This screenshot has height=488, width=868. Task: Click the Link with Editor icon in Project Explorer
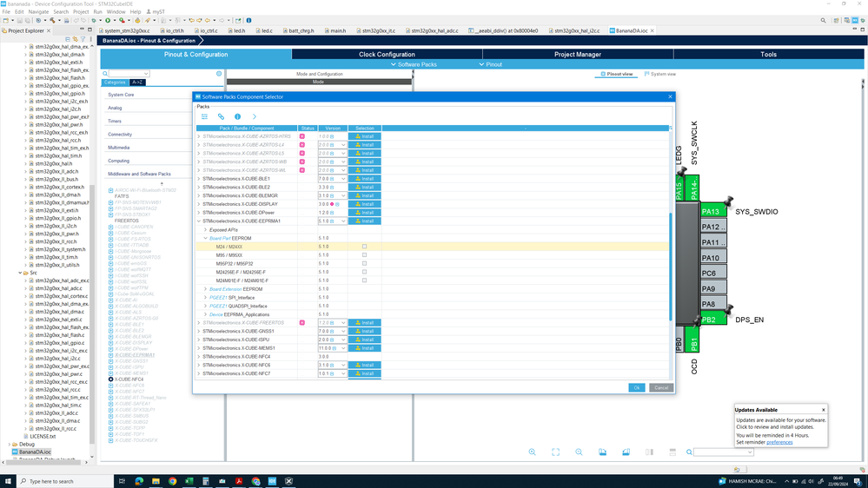pyautogui.click(x=76, y=39)
